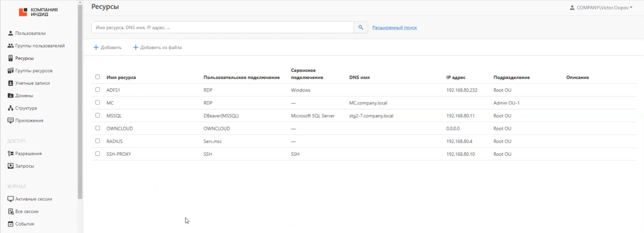Click the Пользователи sidebar icon
The height and width of the screenshot is (233, 644).
10,33
